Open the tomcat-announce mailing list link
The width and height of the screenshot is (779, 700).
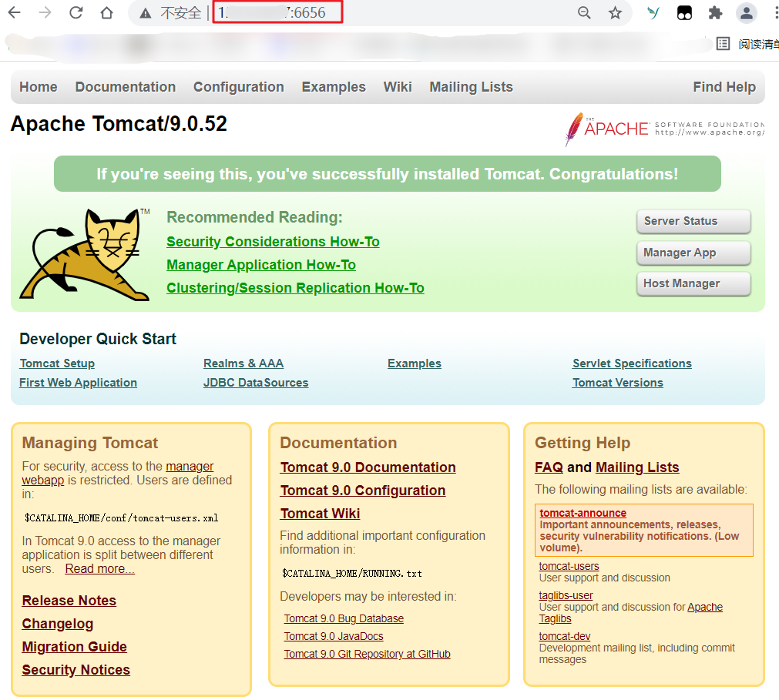583,513
